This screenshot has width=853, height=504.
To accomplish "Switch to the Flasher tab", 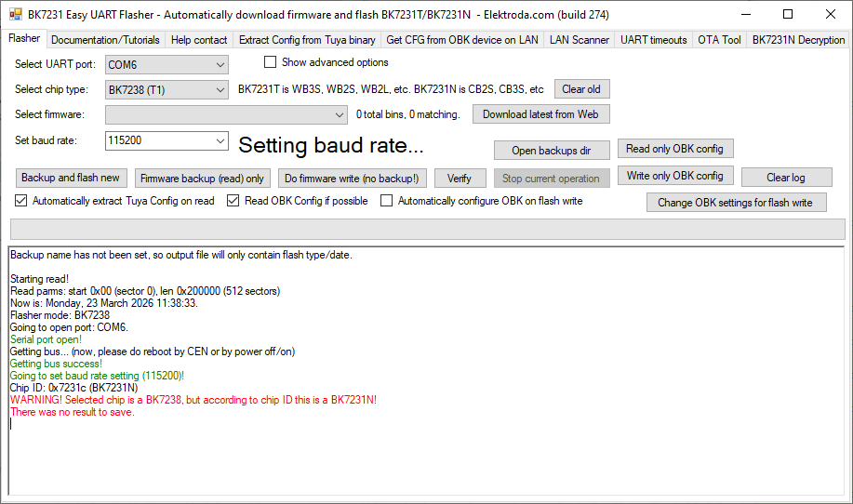I will point(24,38).
